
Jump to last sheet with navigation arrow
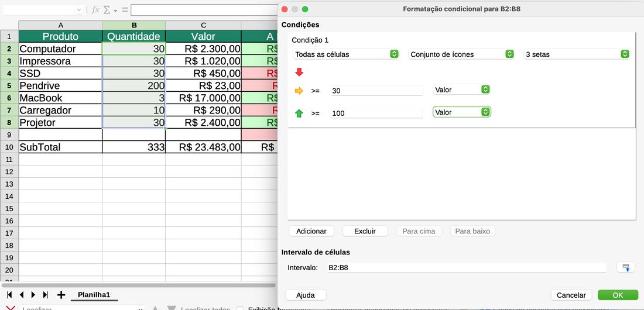click(x=46, y=294)
